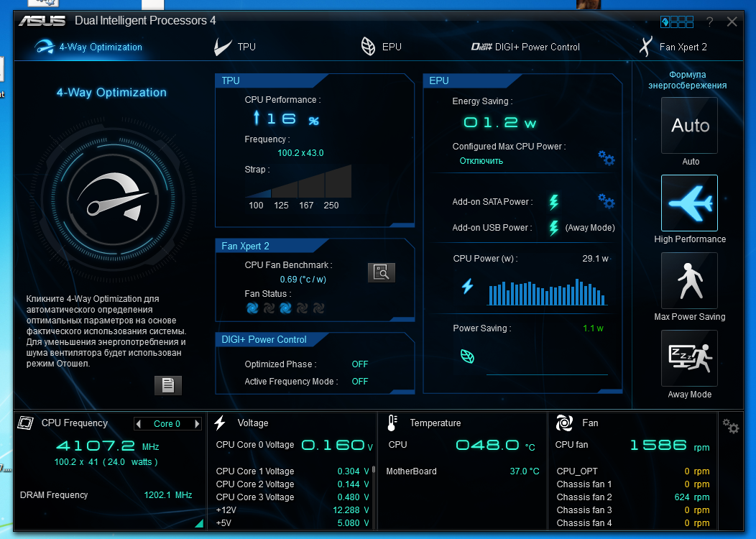Expand monitor panel with green corner triangle

point(199,523)
